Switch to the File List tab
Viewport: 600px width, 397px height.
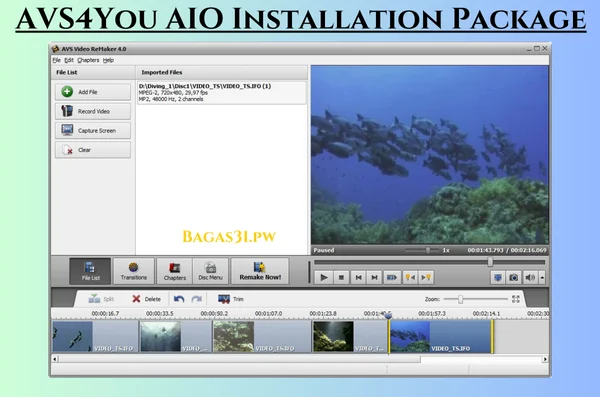pos(90,271)
